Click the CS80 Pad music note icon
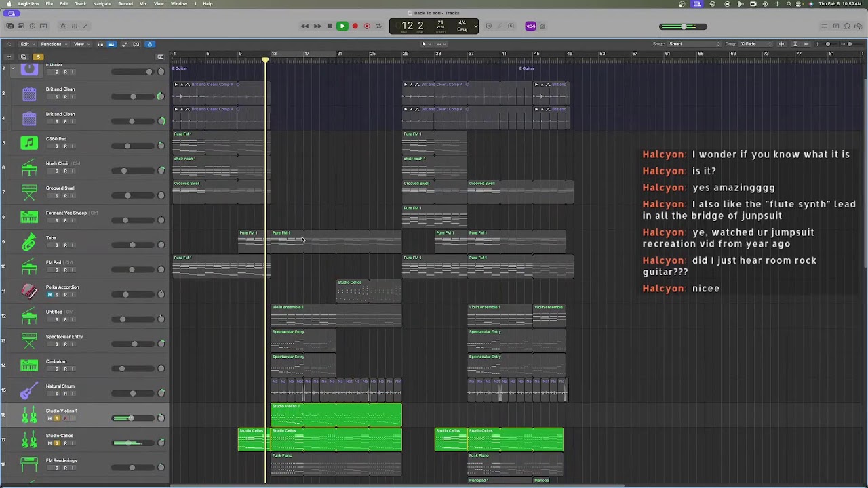Screen dimensions: 868x488 pos(29,143)
